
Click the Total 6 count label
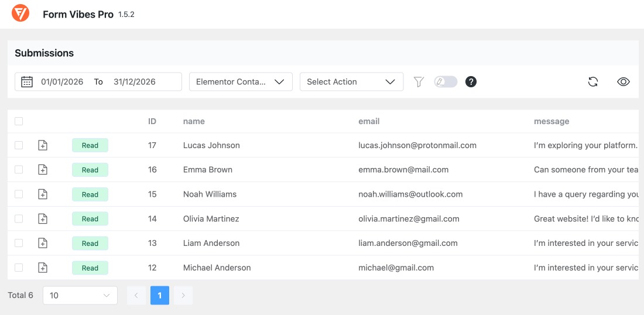point(20,295)
